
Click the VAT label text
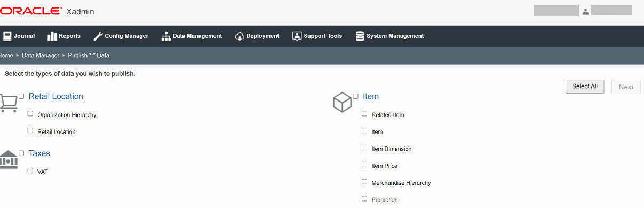43,172
